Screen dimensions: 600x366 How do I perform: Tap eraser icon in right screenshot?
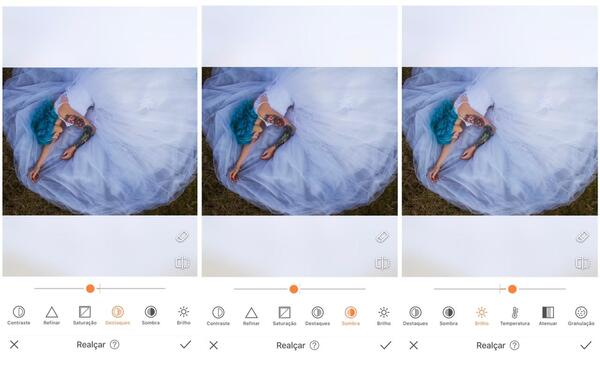coord(582,237)
